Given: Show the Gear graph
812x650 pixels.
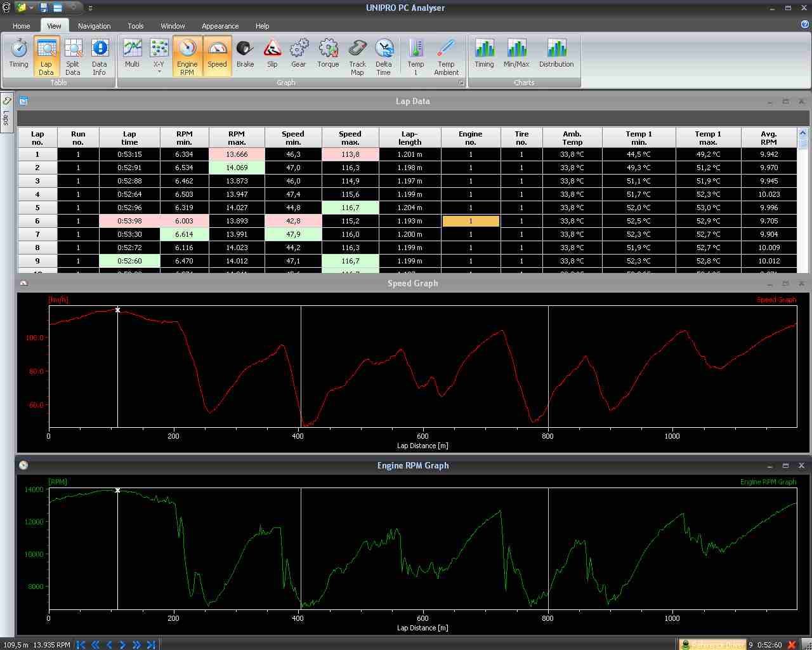Looking at the screenshot, I should (x=299, y=55).
